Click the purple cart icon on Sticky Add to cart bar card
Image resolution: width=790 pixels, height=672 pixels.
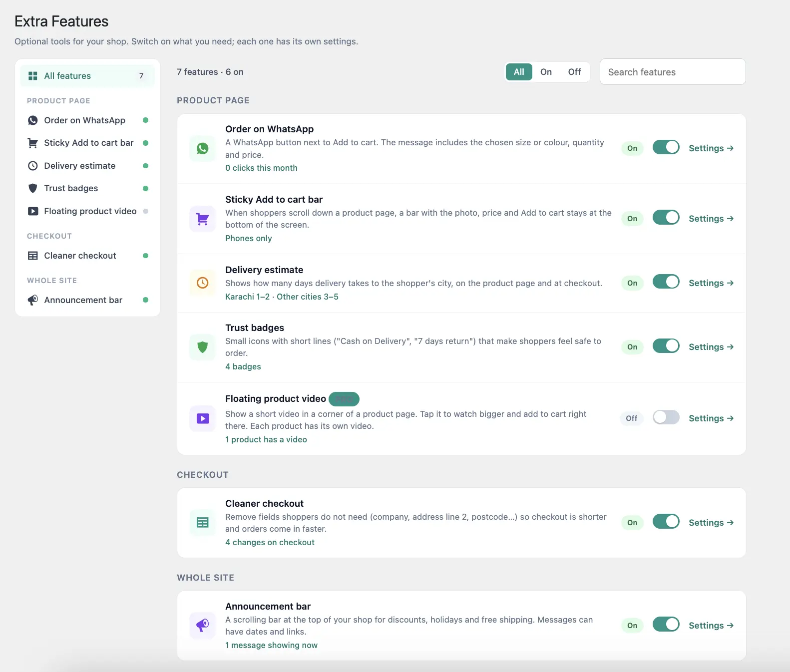coord(203,219)
